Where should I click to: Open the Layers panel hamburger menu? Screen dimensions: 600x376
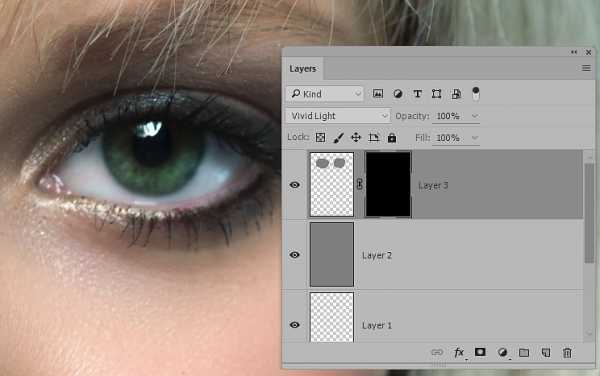[x=586, y=68]
